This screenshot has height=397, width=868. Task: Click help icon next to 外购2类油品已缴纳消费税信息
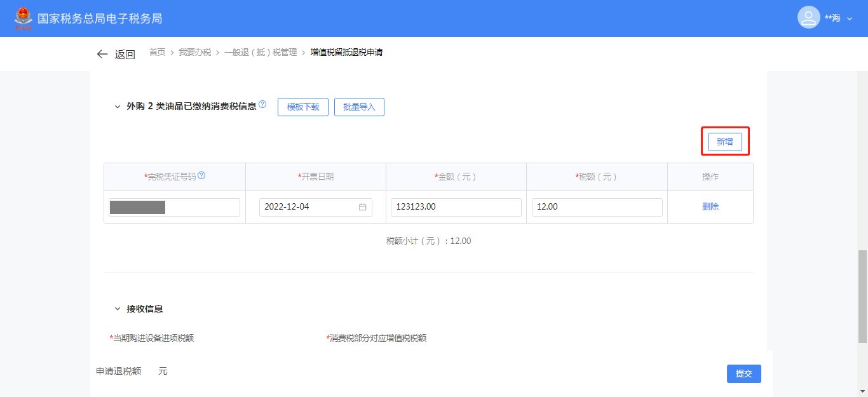[x=262, y=105]
